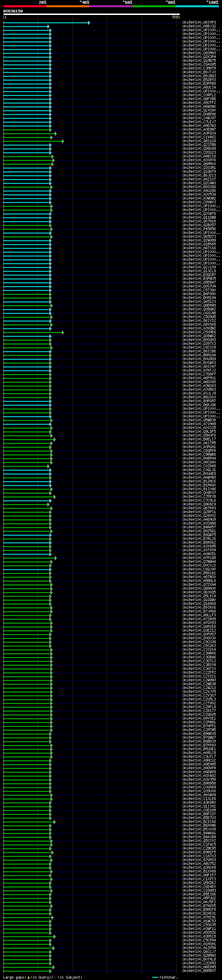222x980 pixels.
Task: Select hit UniRef100_B6KJQ6
Action: [199, 405]
